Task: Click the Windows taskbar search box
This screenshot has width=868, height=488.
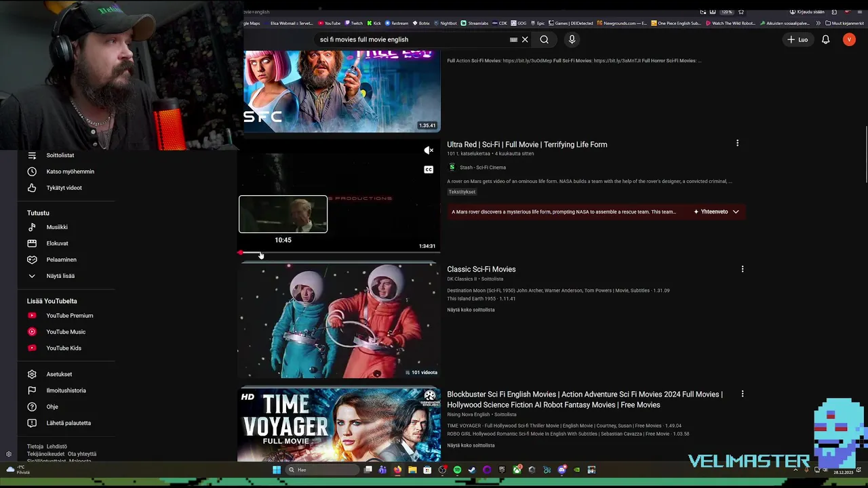Action: click(322, 470)
